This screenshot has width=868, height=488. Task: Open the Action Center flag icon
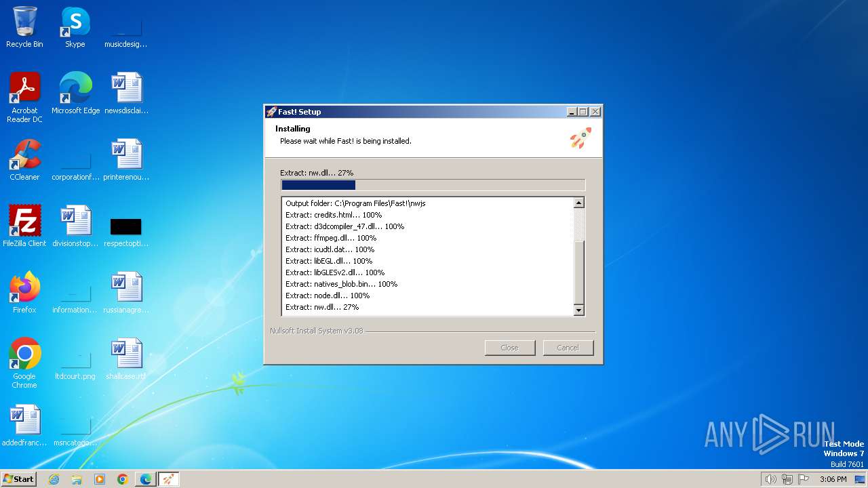[804, 479]
